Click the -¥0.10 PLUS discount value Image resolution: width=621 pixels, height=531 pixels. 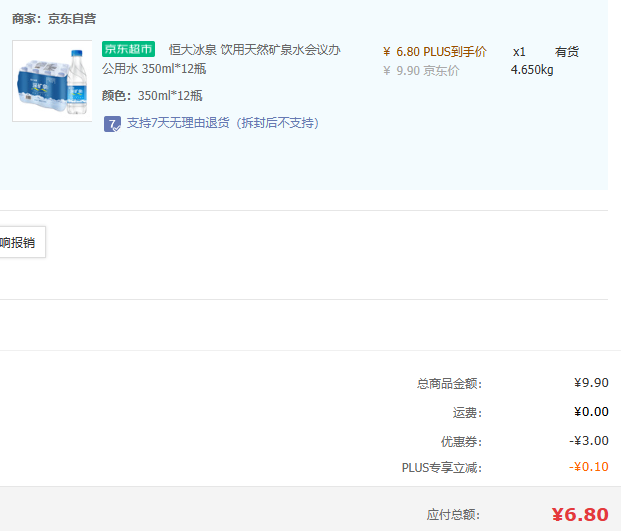coord(589,467)
